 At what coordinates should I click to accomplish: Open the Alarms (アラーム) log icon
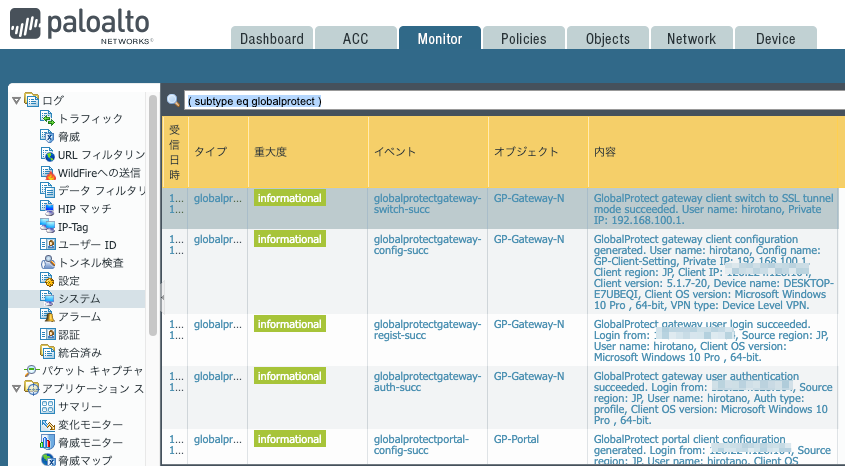[47, 316]
